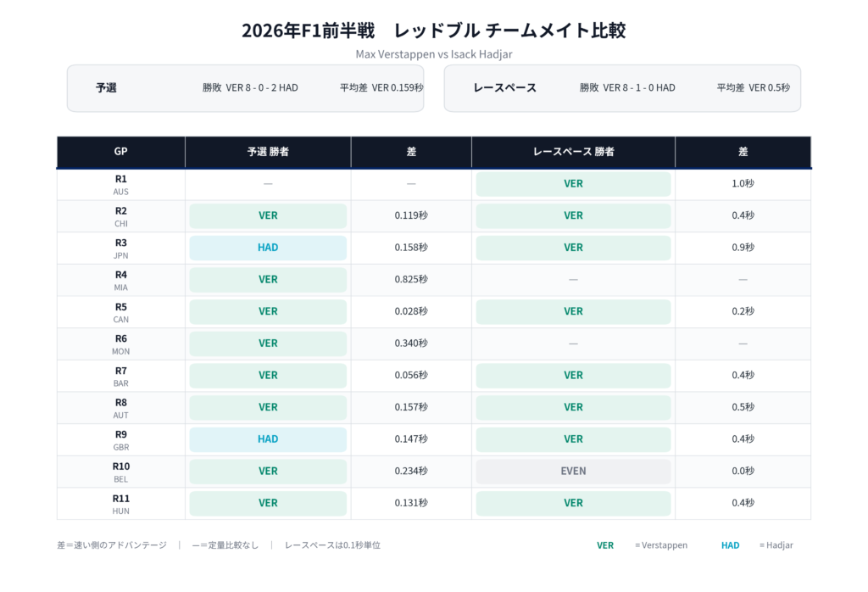Click VER race pace badge in R1 row

click(x=574, y=184)
